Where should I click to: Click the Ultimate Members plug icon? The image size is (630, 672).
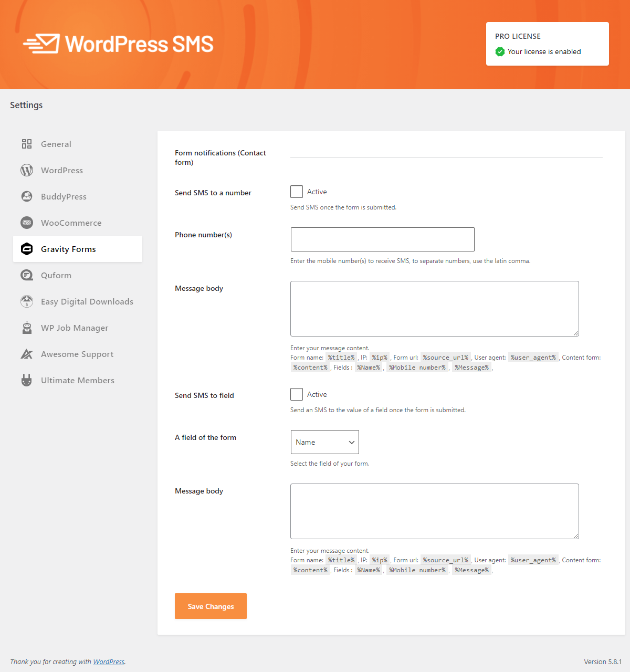click(x=27, y=380)
